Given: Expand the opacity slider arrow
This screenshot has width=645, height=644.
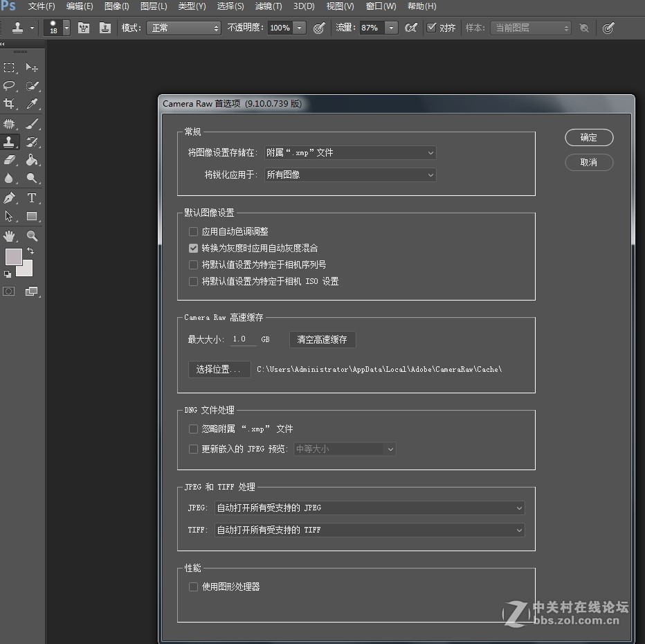Looking at the screenshot, I should point(300,28).
